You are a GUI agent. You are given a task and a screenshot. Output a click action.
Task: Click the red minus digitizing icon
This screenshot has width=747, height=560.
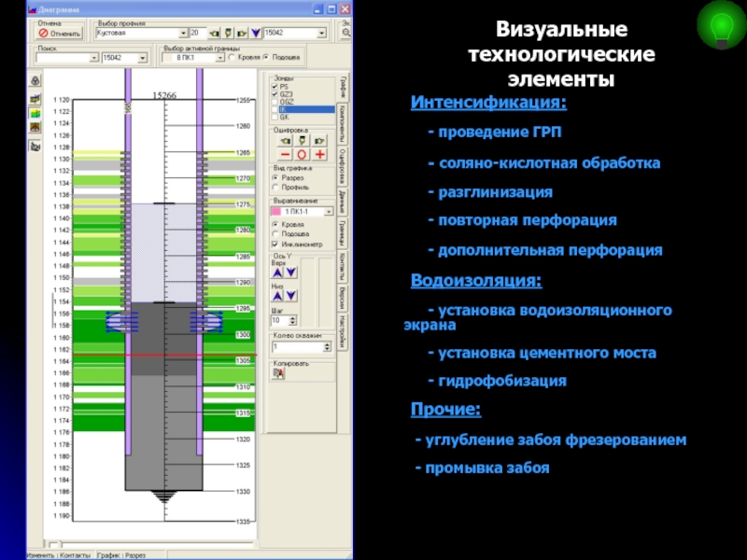pyautogui.click(x=285, y=153)
